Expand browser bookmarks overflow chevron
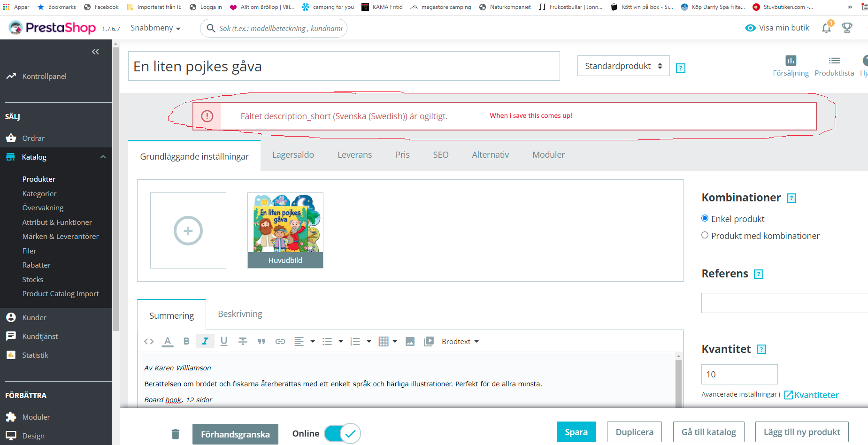This screenshot has width=868, height=445. click(x=850, y=7)
